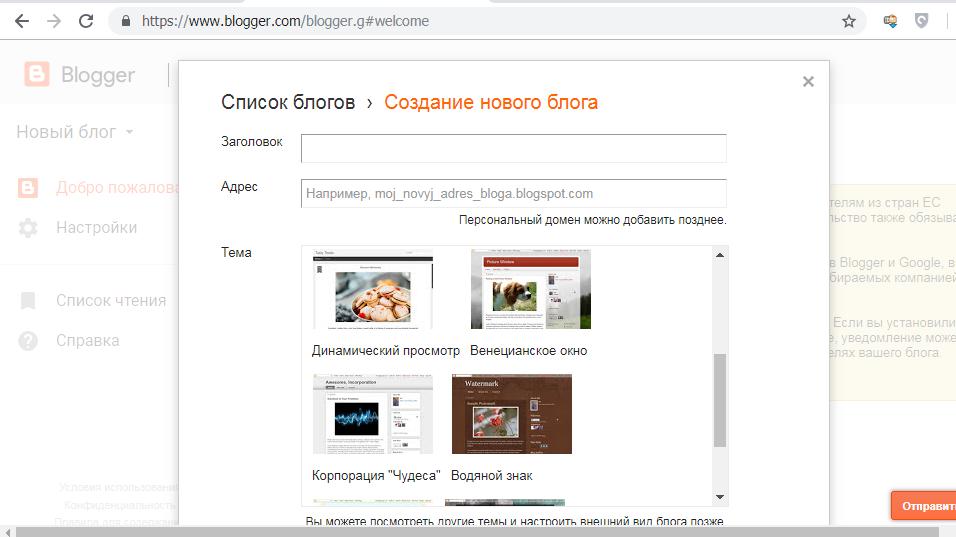Click the Венецианское окно label
The width and height of the screenshot is (956, 537).
(529, 351)
